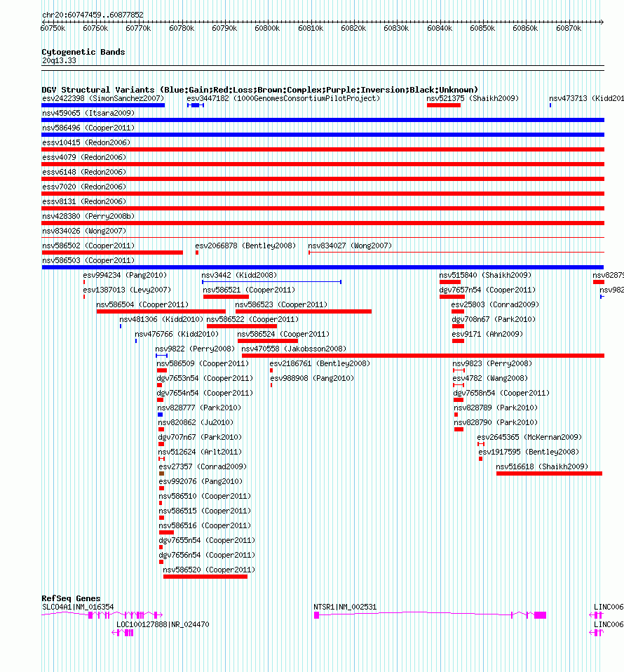Click the SLC04A1 NM_016354 gene label

[x=78, y=607]
